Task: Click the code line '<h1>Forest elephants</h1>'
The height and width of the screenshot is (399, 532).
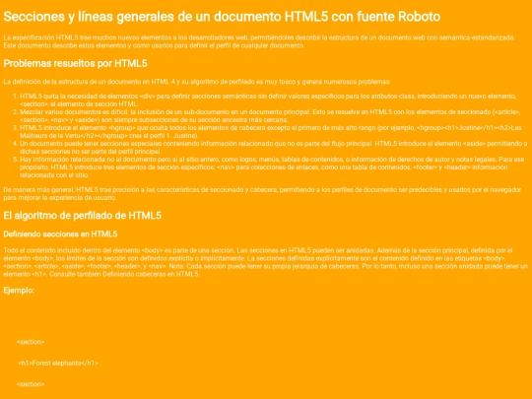Action: point(58,363)
